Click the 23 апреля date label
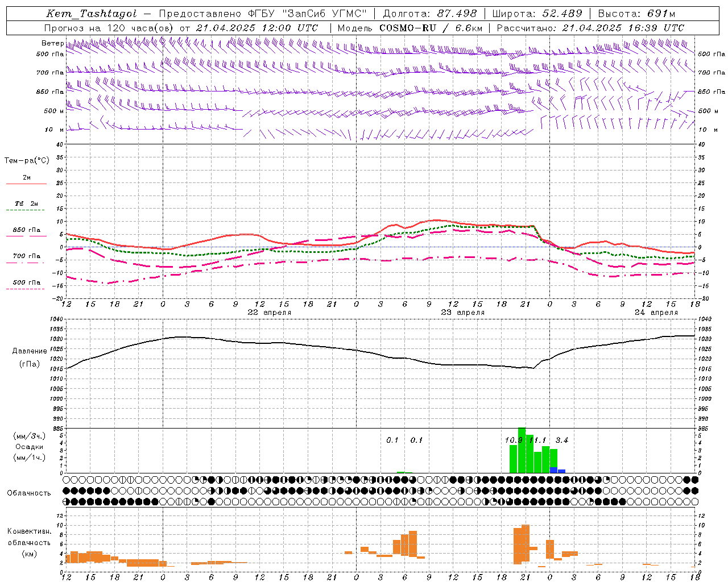This screenshot has height=582, width=728. (x=463, y=313)
